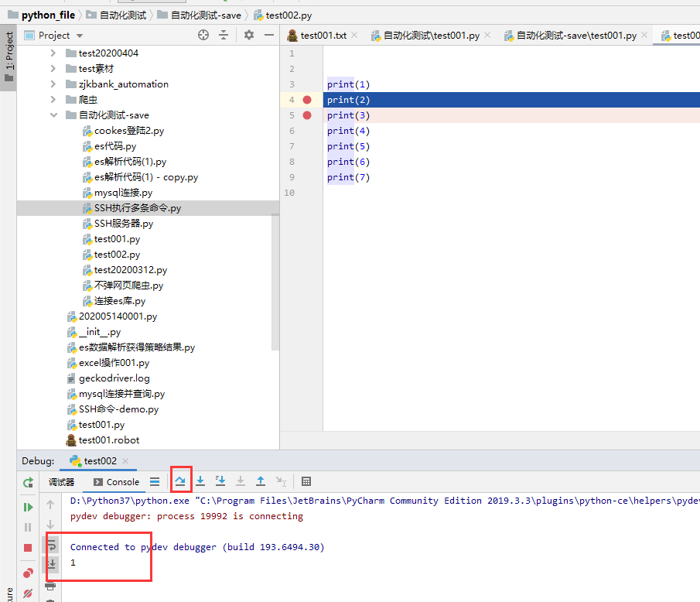Click the Step Over debug button

pos(180,481)
